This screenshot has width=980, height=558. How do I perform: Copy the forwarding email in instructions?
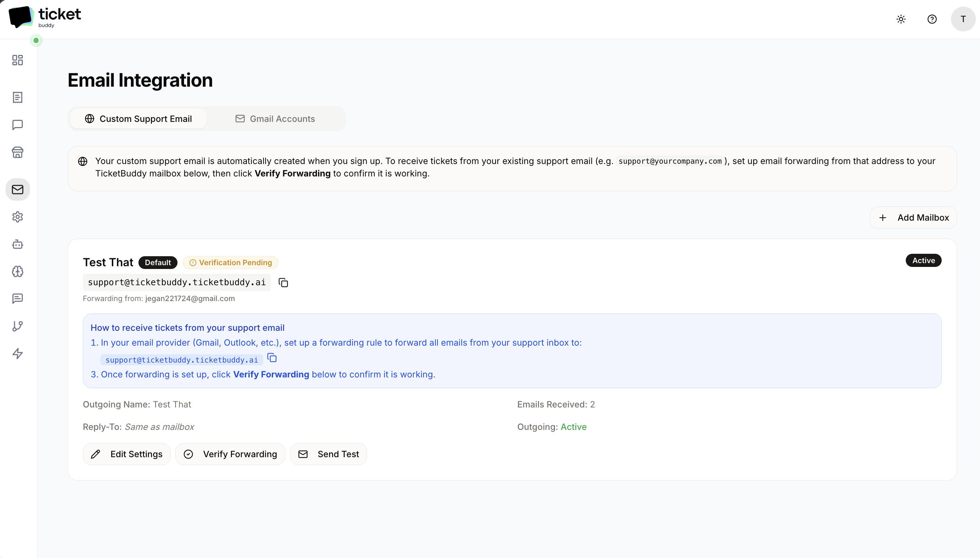tap(272, 358)
